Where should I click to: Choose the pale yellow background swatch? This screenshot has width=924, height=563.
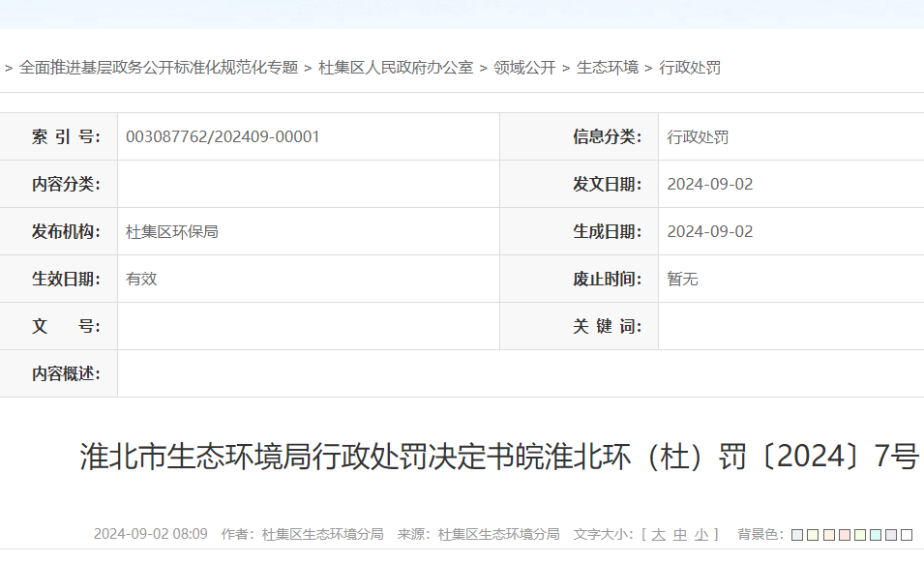click(x=813, y=535)
